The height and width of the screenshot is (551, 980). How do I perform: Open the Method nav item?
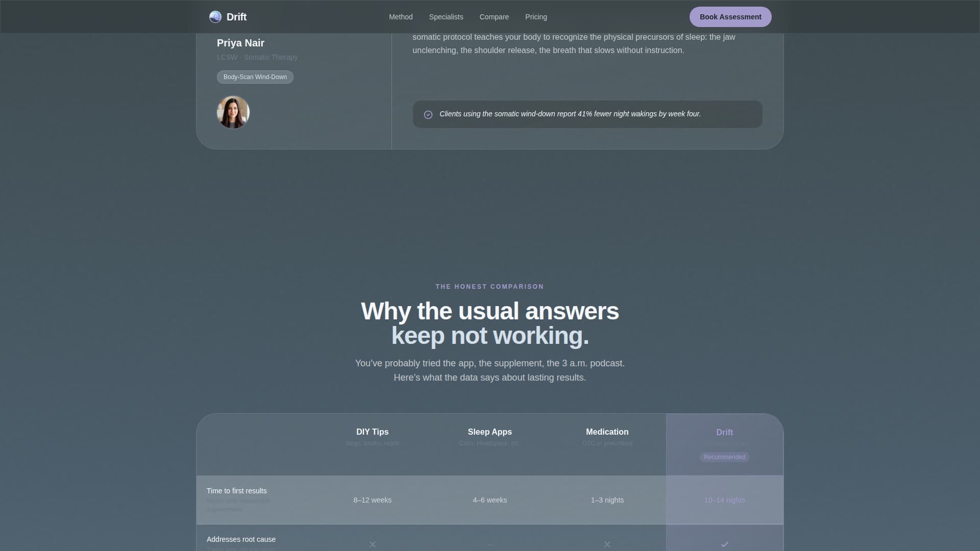click(401, 17)
